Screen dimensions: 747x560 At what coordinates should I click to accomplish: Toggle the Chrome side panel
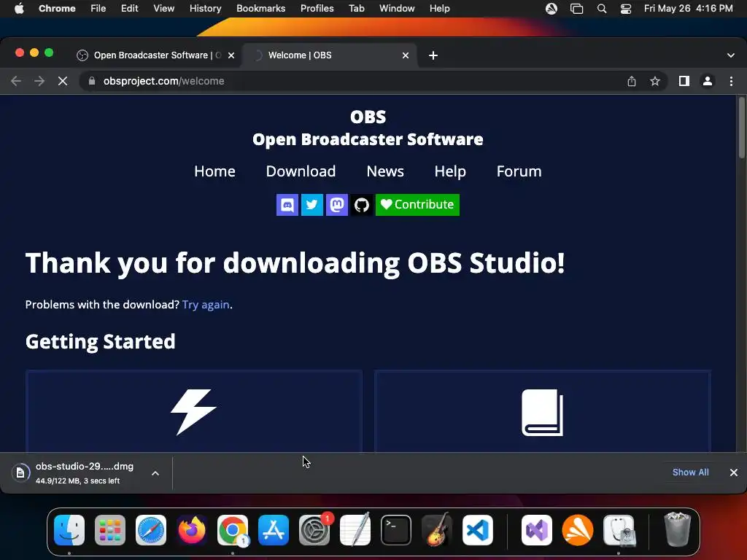(x=684, y=81)
